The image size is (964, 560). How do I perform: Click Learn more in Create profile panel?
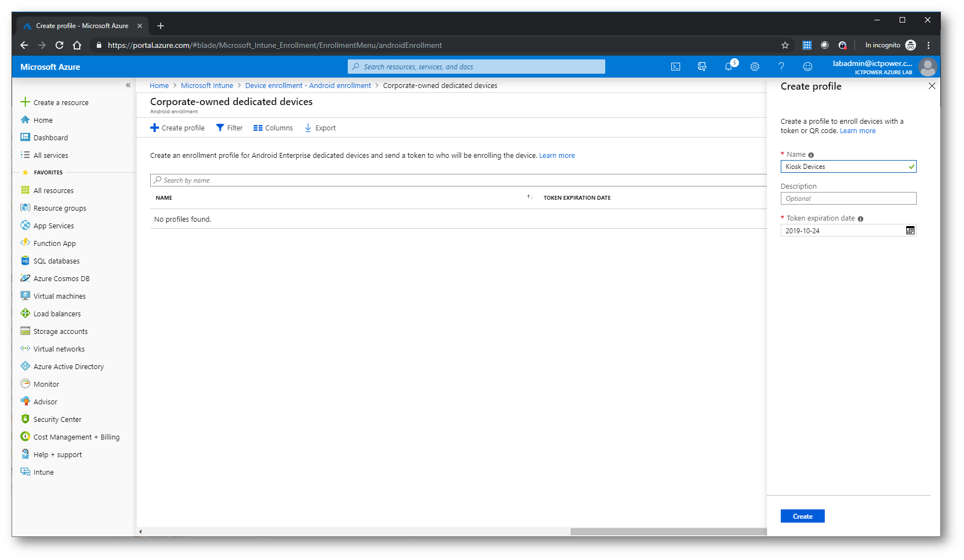[857, 131]
